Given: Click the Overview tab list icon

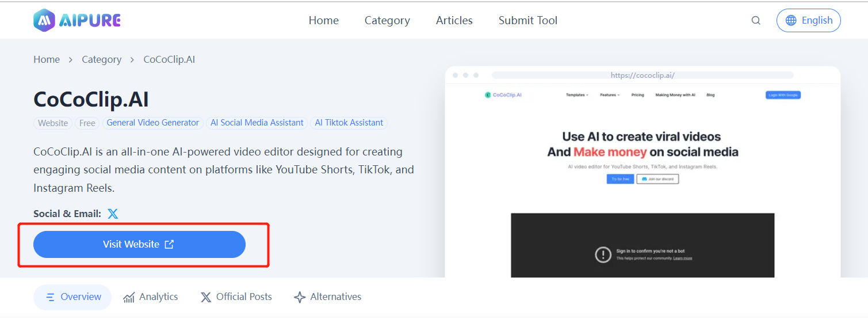Looking at the screenshot, I should click(x=51, y=297).
